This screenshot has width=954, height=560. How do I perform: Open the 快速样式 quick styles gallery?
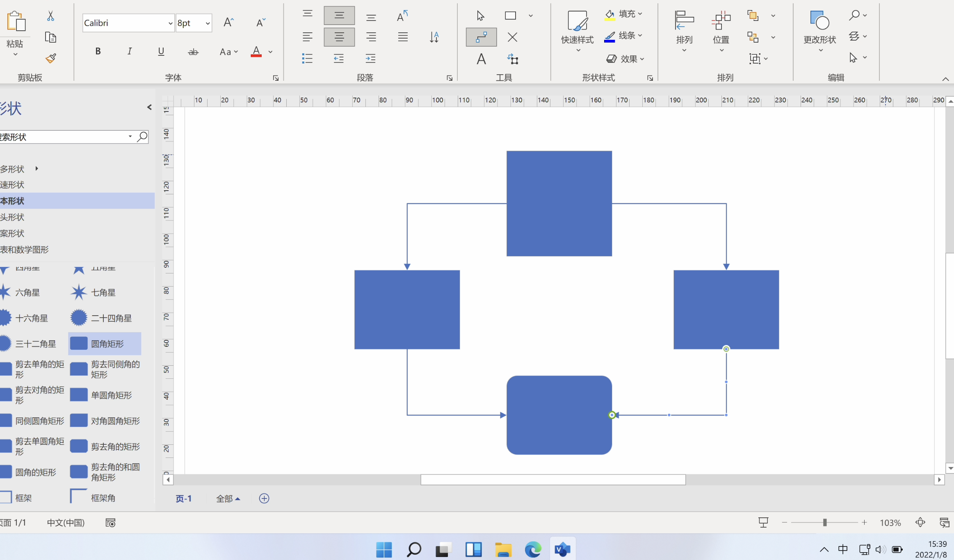click(577, 31)
